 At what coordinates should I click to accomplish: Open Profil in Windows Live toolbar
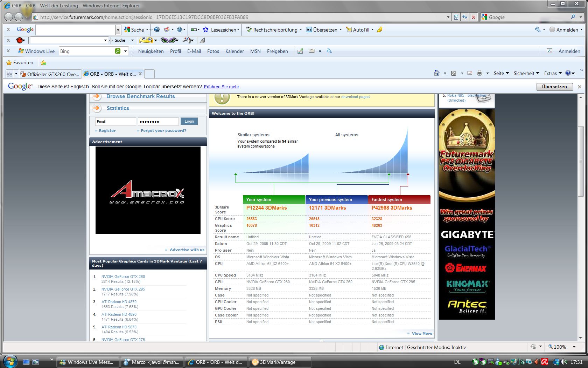175,51
